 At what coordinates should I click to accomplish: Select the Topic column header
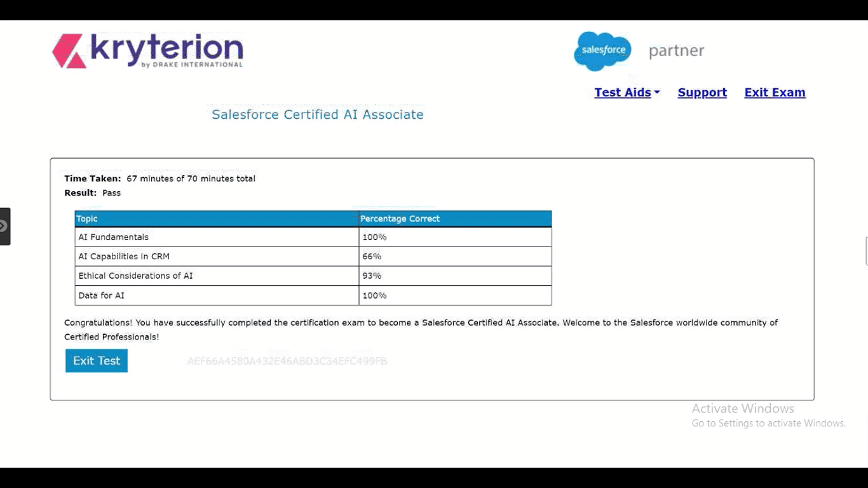click(x=216, y=219)
